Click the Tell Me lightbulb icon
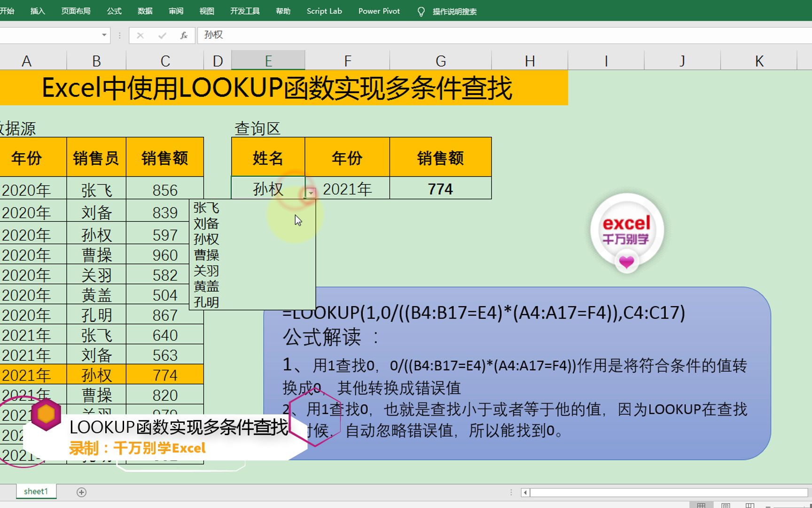 (x=421, y=11)
